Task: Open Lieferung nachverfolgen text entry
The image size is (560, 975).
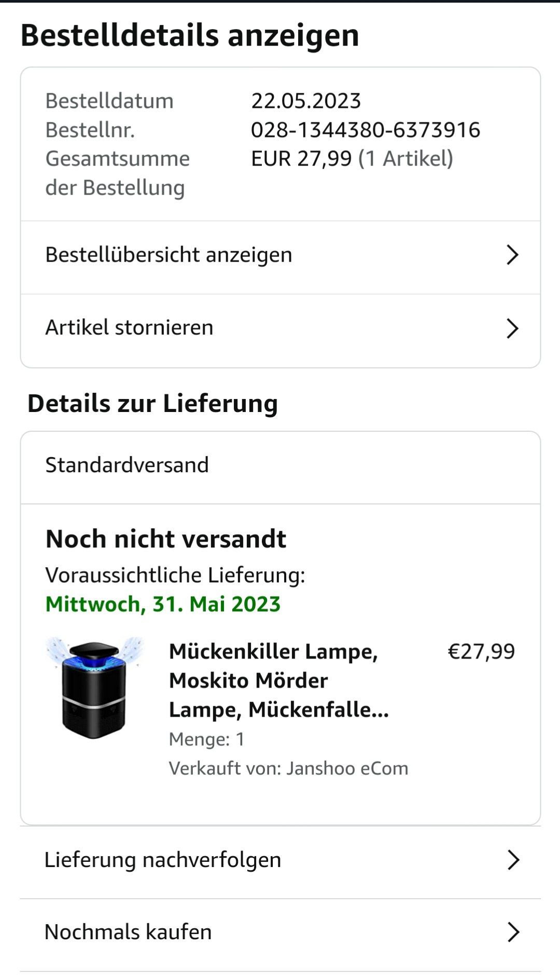Action: [x=162, y=860]
